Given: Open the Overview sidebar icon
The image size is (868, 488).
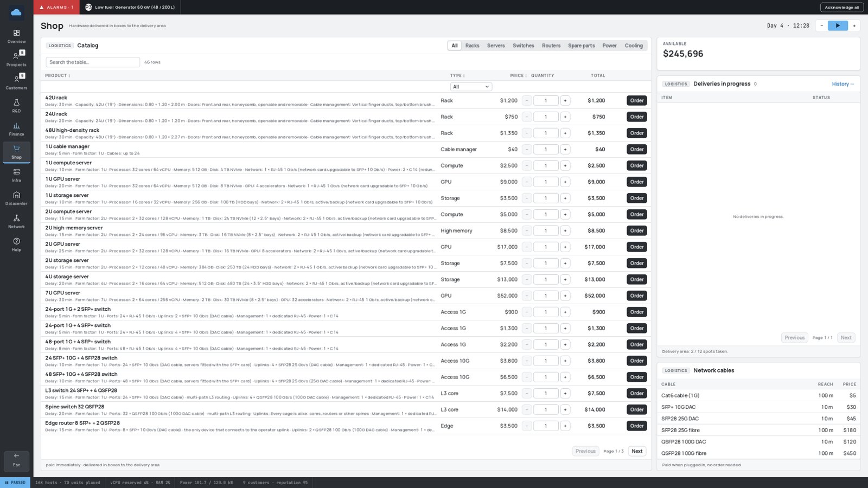Looking at the screenshot, I should (x=16, y=36).
